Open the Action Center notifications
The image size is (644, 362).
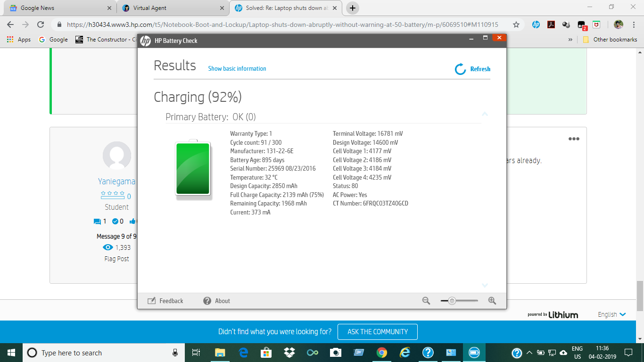(x=628, y=353)
